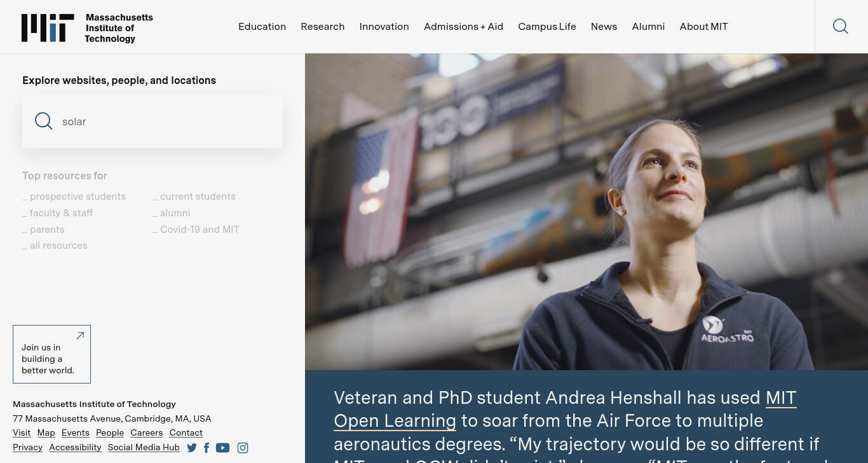Screen dimensions: 868x463
Task: Click the '77 Massachusetts Avenue' address text
Action: (x=112, y=418)
